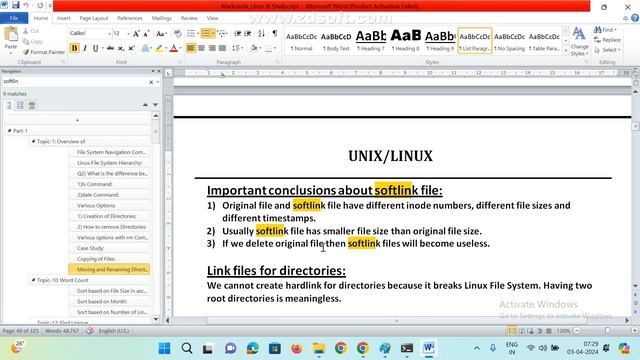Switch to the References tab
This screenshot has width=640, height=360.
[x=130, y=18]
